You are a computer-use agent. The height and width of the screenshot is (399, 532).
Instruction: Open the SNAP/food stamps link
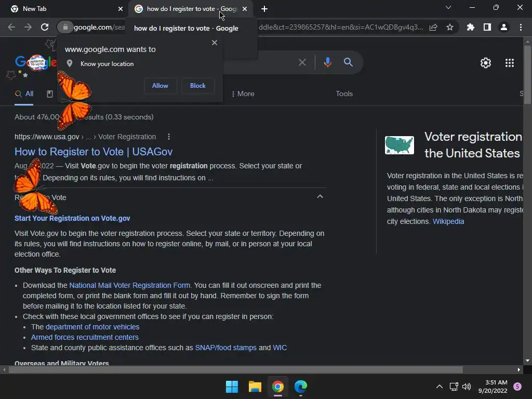[225, 348]
